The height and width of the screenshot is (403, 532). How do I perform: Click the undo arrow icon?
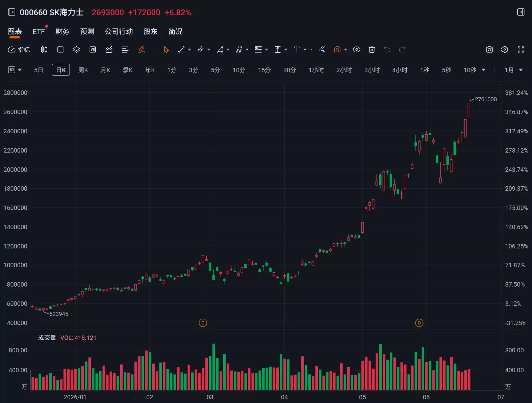click(x=387, y=50)
